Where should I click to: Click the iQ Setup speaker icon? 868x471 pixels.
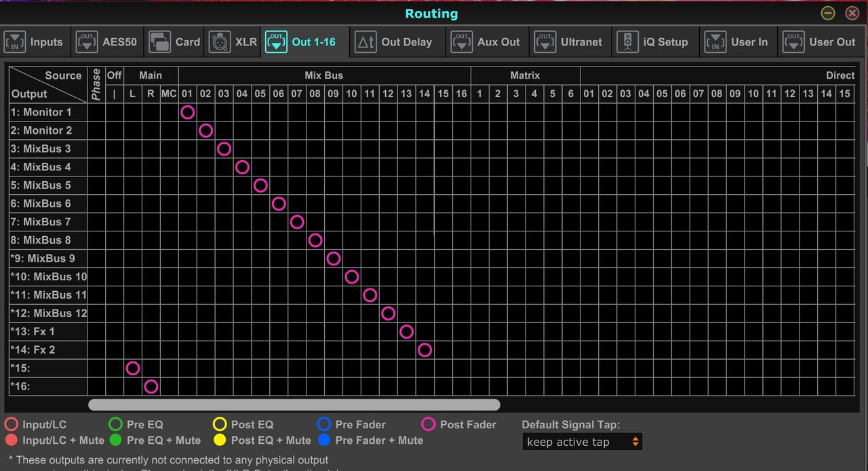[628, 42]
